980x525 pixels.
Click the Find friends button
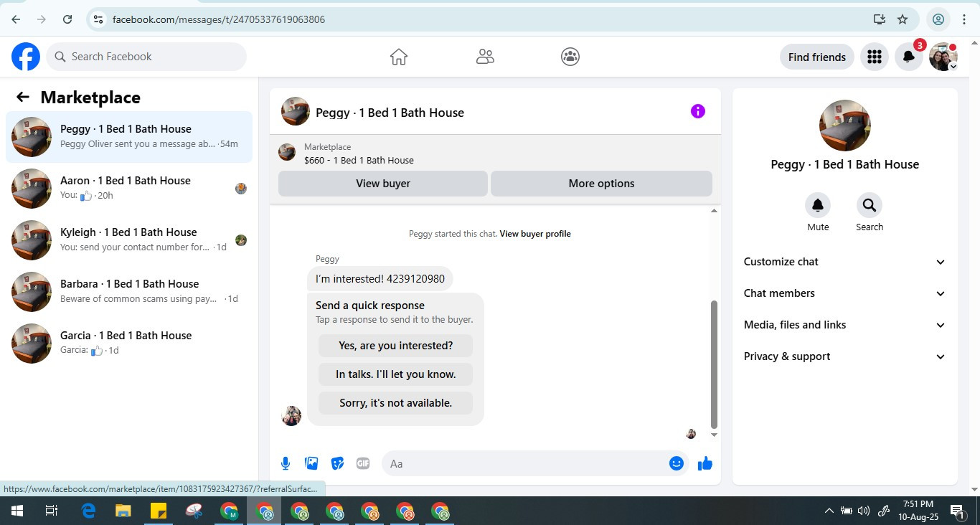[x=816, y=57]
